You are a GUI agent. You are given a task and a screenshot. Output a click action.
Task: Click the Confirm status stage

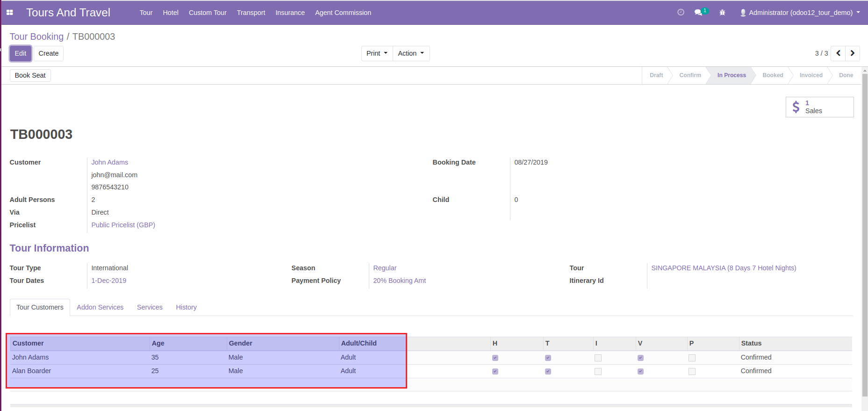click(690, 75)
